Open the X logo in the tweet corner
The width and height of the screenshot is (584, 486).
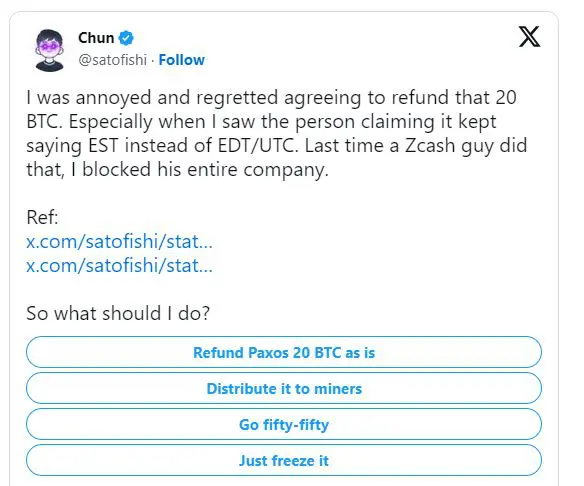coord(529,36)
